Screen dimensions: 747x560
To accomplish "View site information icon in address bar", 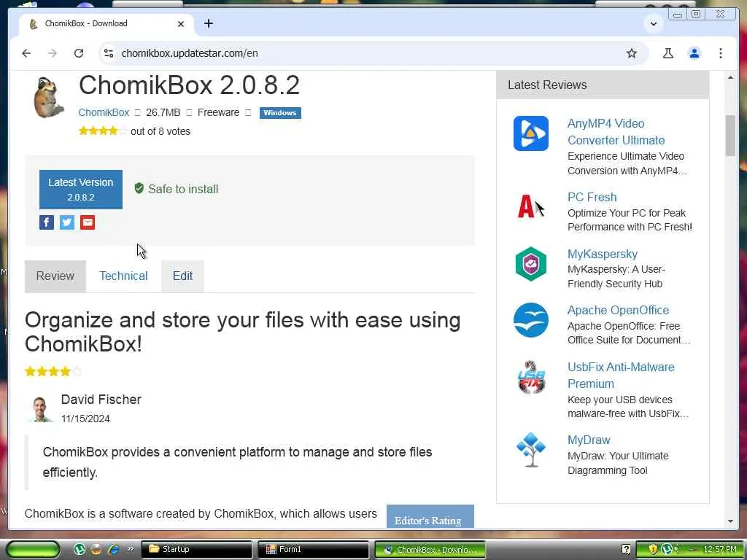I will (109, 53).
